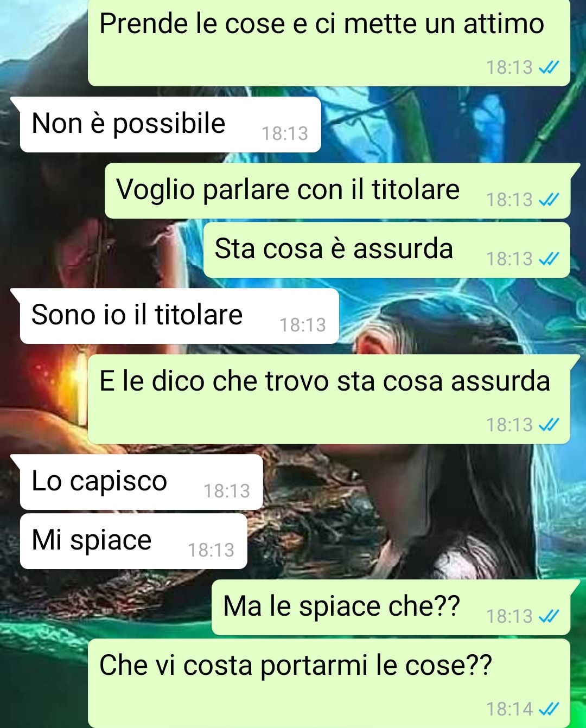Click the 18:13 timestamp on 'Lo capisco'
586x728 pixels.
(227, 491)
